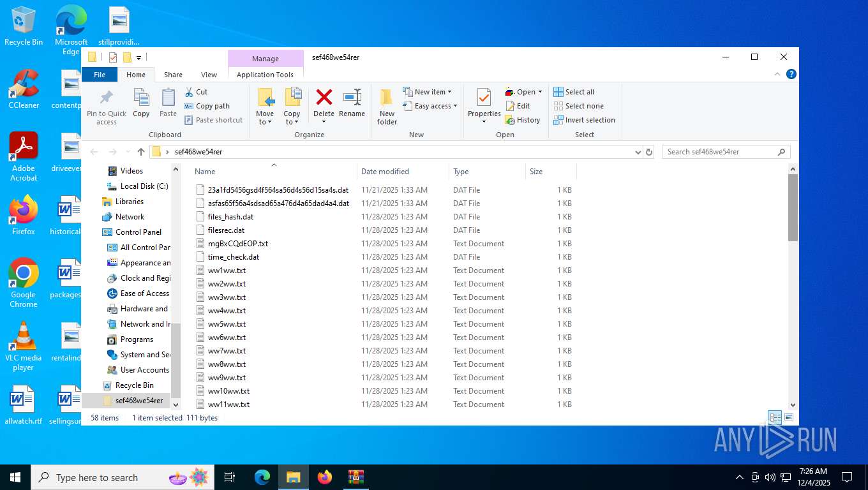Click Select all in ribbon
Viewport: 868px width, 490px height.
click(x=574, y=92)
